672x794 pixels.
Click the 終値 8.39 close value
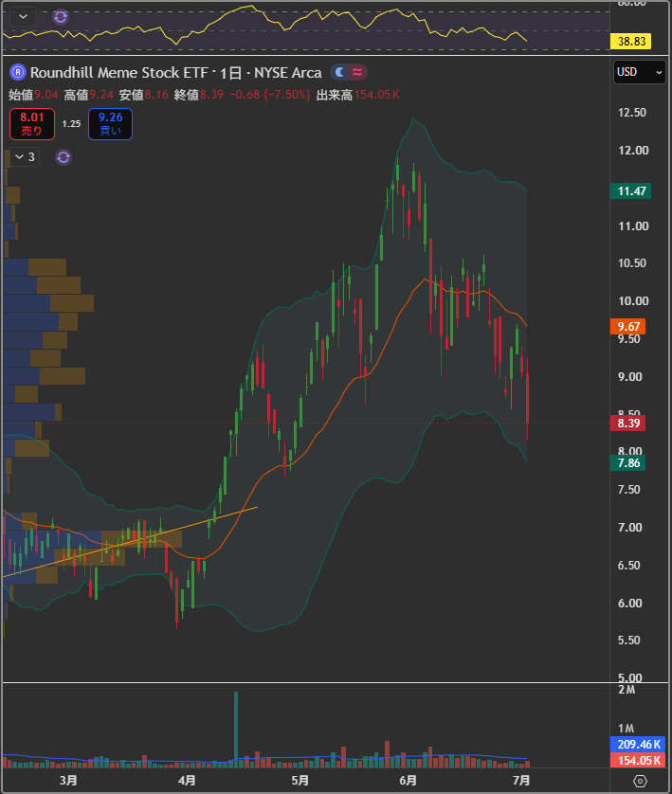[199, 95]
